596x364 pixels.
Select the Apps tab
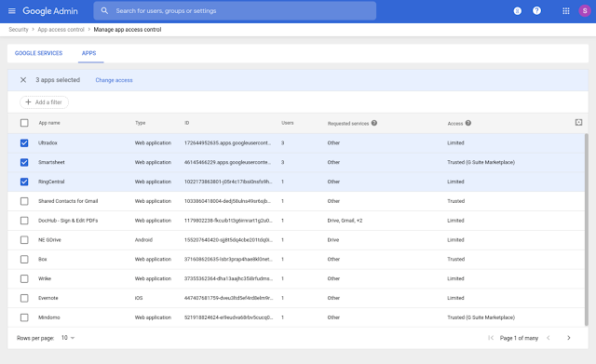tap(89, 53)
